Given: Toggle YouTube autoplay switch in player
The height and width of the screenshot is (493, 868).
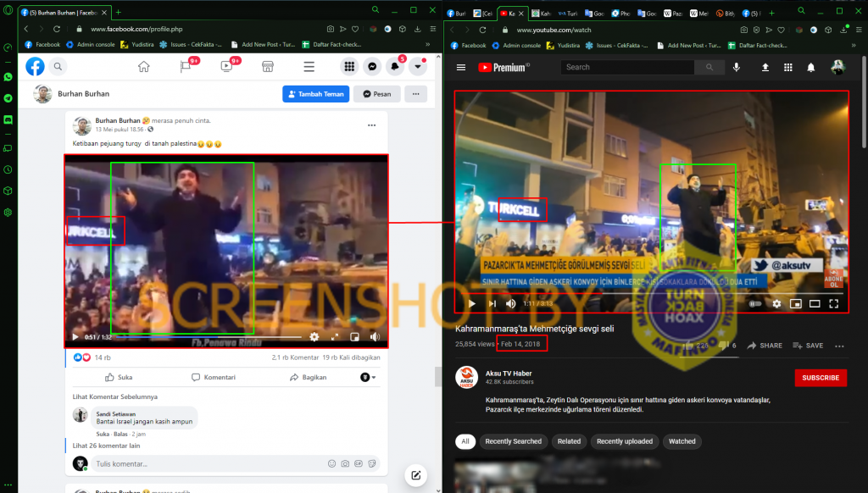Looking at the screenshot, I should 754,303.
